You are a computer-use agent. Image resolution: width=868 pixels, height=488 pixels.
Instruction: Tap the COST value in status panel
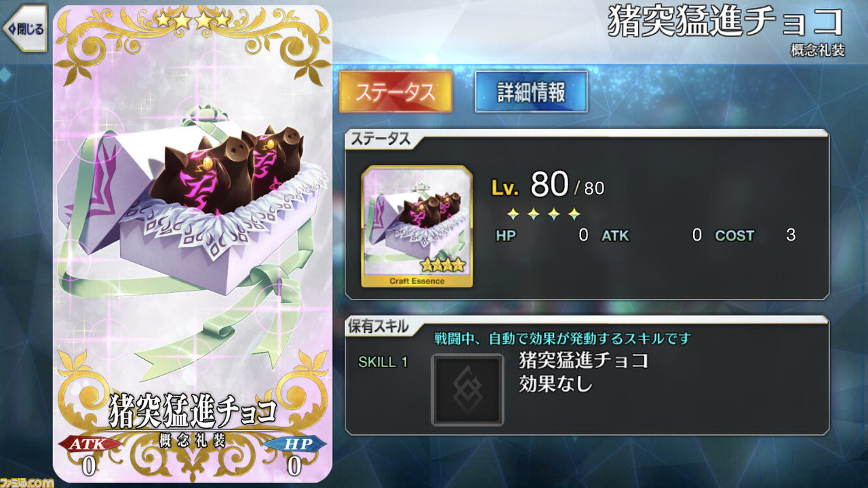point(790,236)
